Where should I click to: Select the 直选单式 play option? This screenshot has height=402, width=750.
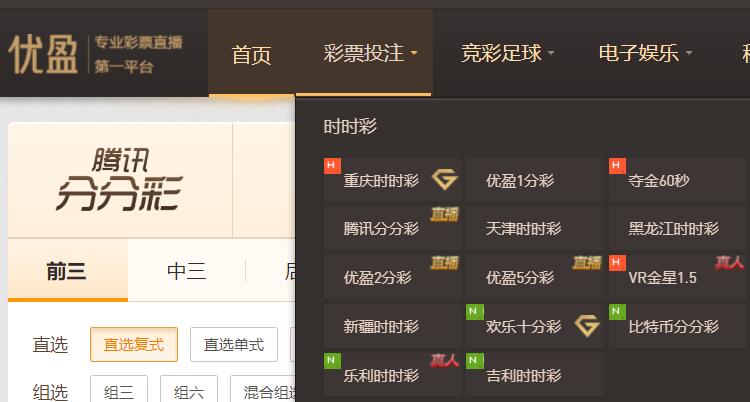coord(234,345)
